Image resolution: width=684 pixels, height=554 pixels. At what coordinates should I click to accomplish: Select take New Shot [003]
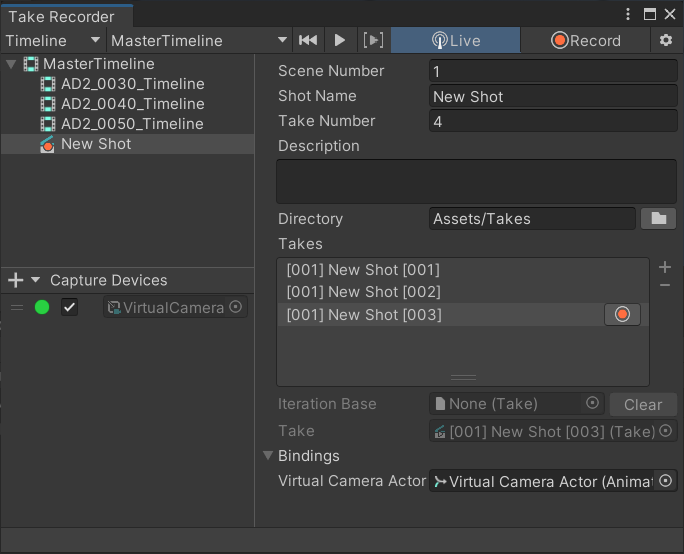click(463, 315)
